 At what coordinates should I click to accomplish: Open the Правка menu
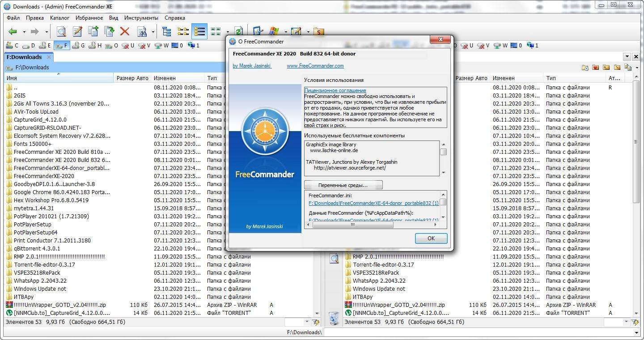(35, 18)
